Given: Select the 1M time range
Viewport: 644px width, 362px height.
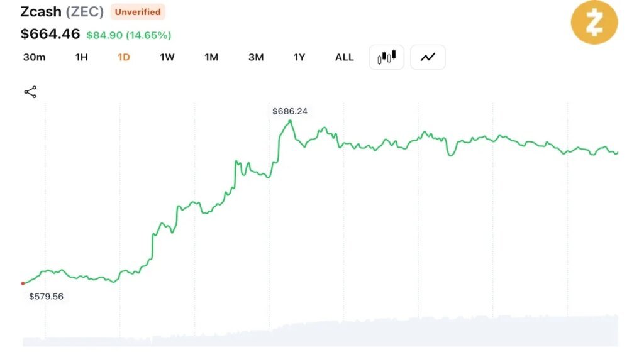Looking at the screenshot, I should [211, 57].
